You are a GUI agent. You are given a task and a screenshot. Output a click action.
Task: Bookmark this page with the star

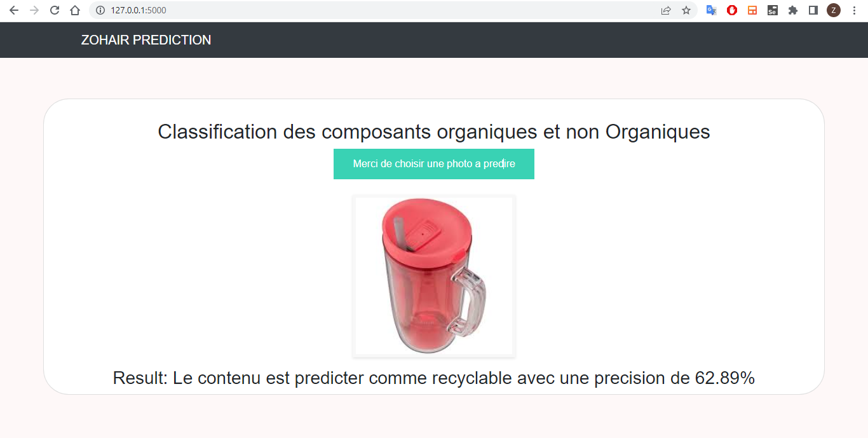coord(686,10)
